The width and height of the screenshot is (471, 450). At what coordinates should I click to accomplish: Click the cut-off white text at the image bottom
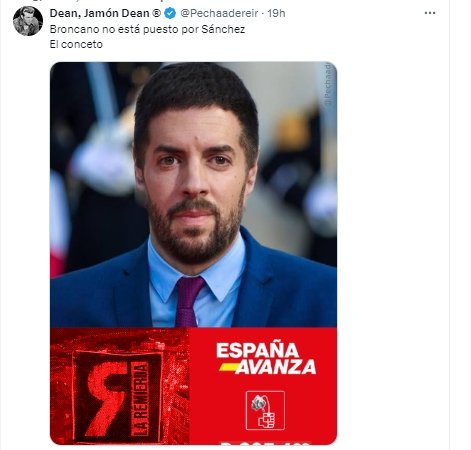click(x=266, y=443)
